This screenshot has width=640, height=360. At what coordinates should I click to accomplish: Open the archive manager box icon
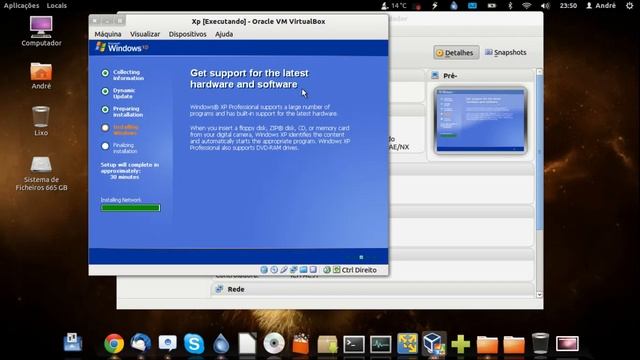click(327, 344)
